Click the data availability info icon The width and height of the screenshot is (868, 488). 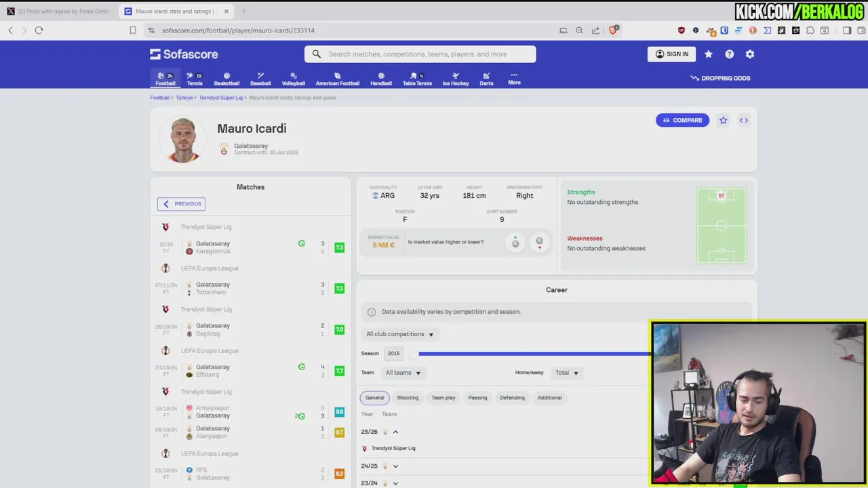(x=372, y=312)
